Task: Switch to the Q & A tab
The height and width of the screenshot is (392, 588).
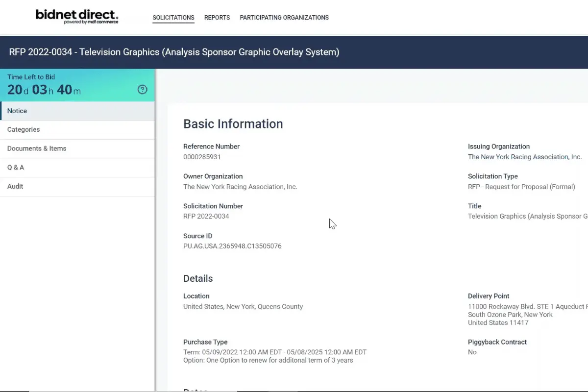Action: coord(77,168)
